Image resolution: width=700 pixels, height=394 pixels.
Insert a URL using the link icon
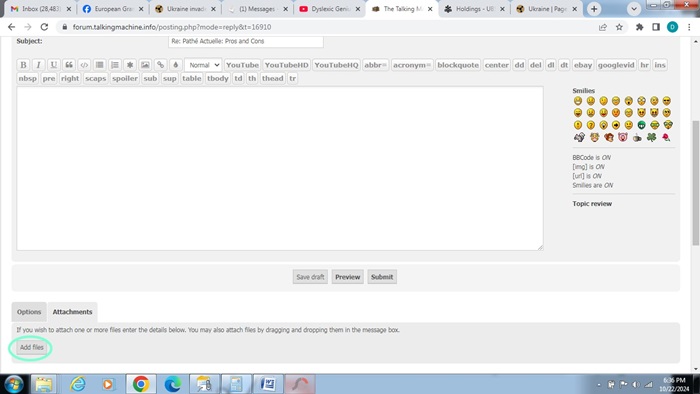point(160,65)
